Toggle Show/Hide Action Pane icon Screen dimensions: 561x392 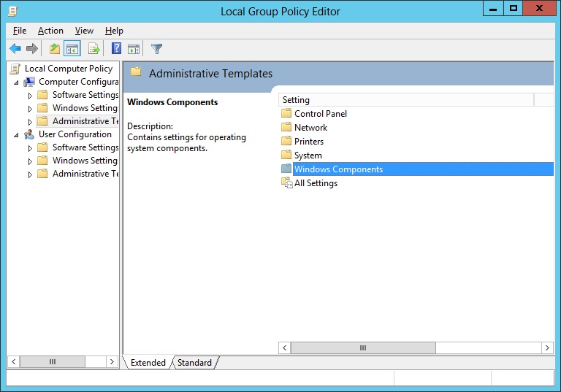pos(134,49)
